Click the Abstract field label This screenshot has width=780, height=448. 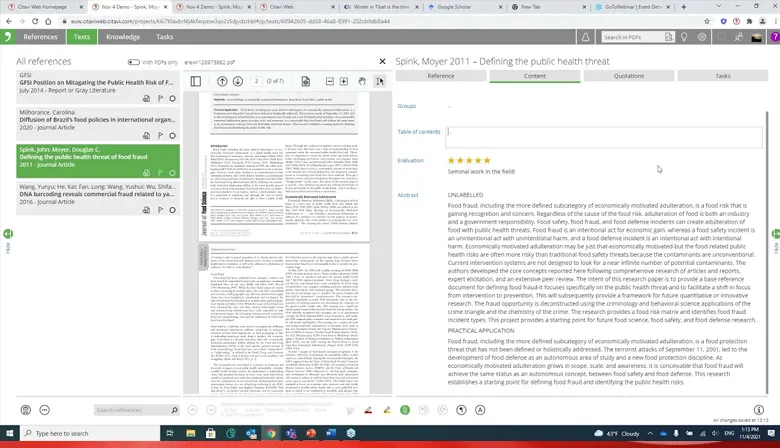(408, 195)
